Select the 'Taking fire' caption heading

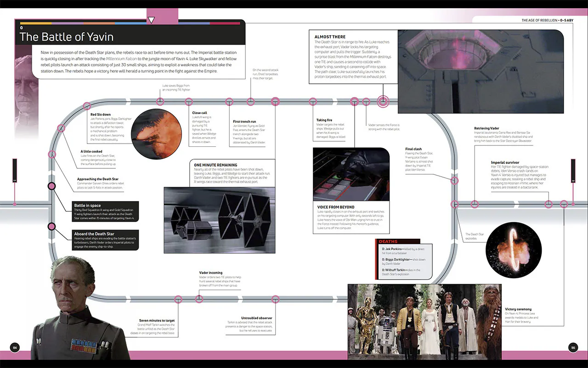324,121
